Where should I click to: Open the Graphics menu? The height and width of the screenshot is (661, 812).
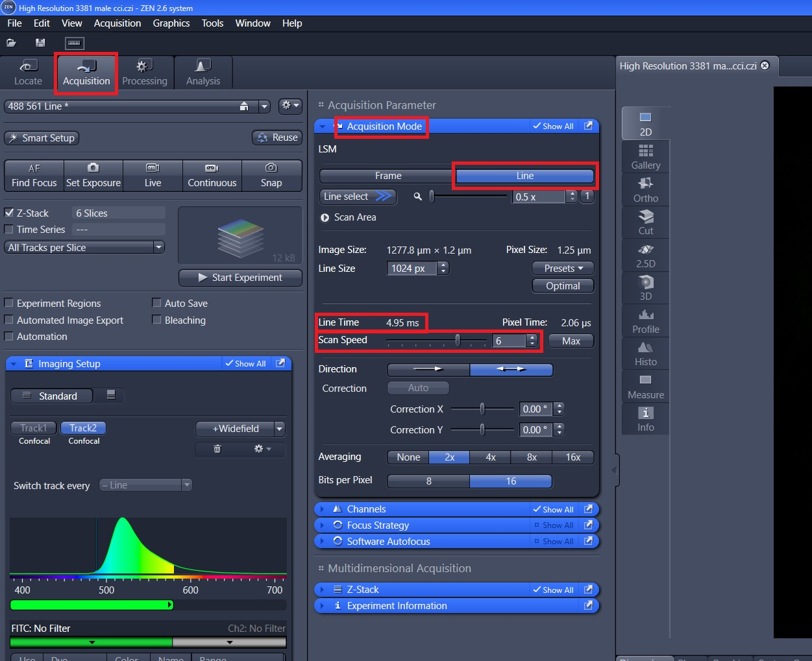point(171,23)
